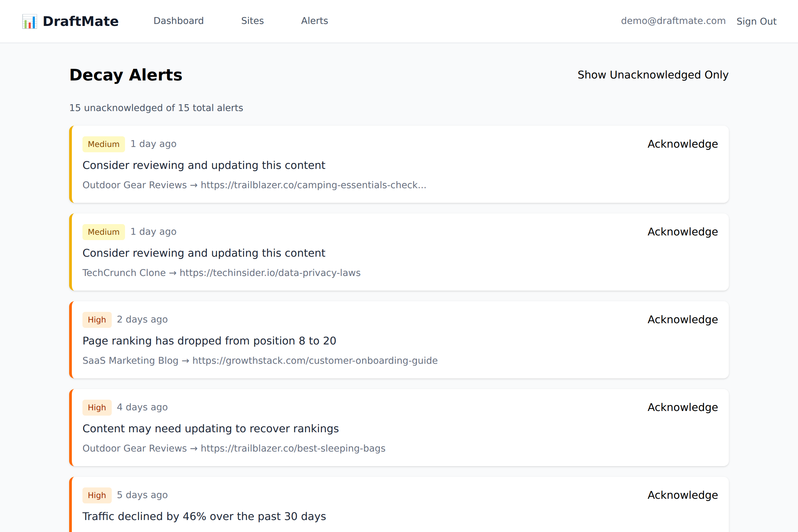Enable Show Unacknowledged Only filter
798x532 pixels.
[652, 74]
